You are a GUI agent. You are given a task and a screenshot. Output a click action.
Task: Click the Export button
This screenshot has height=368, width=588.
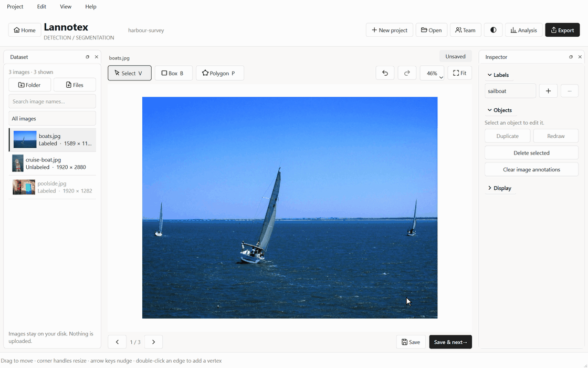pos(562,30)
